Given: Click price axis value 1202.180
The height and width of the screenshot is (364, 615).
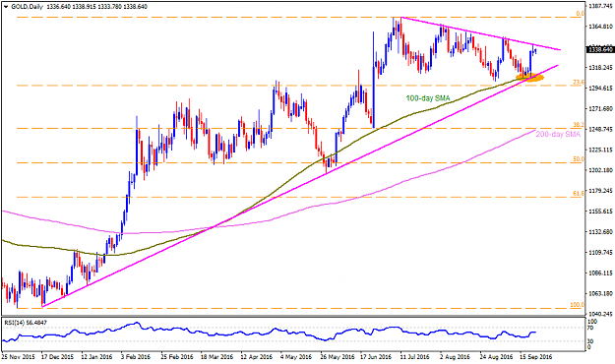Looking at the screenshot, I should coord(601,170).
